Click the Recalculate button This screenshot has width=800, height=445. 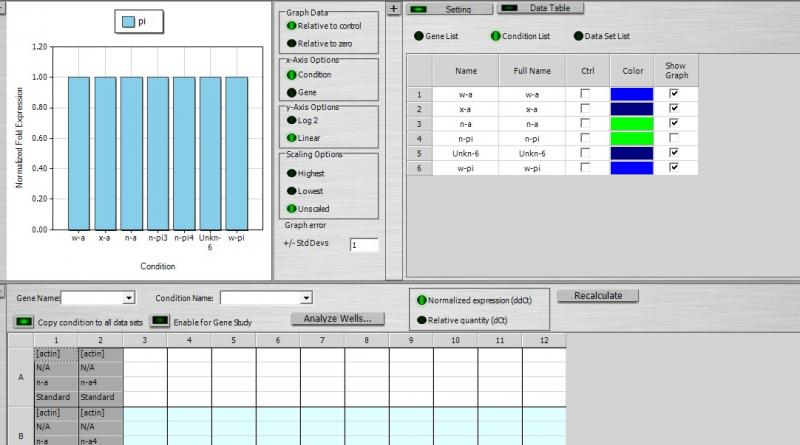click(598, 295)
